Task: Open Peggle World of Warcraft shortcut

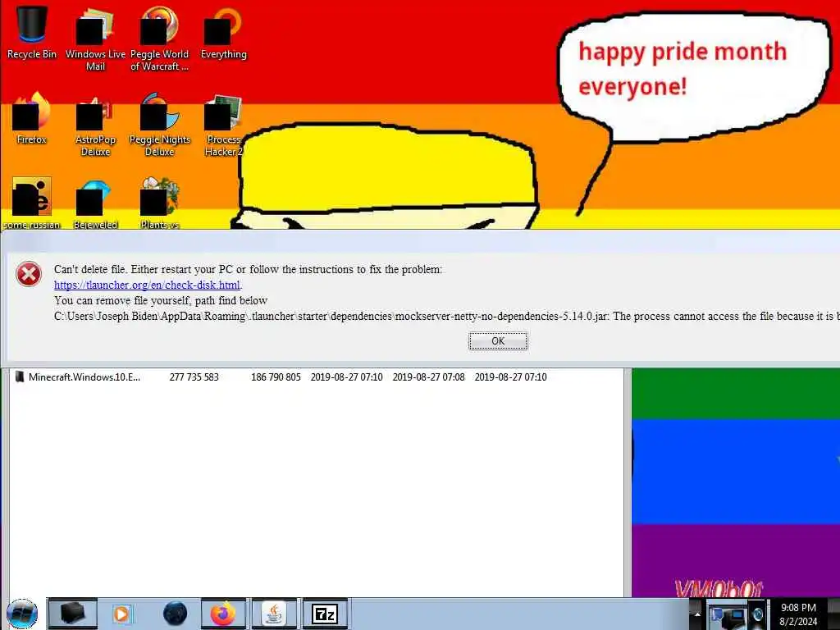Action: pos(159,39)
